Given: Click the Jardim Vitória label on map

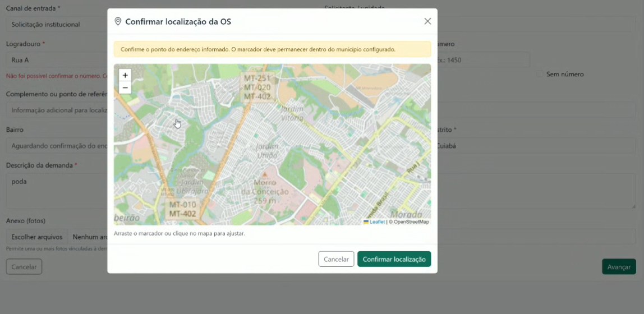Looking at the screenshot, I should coord(292,113).
